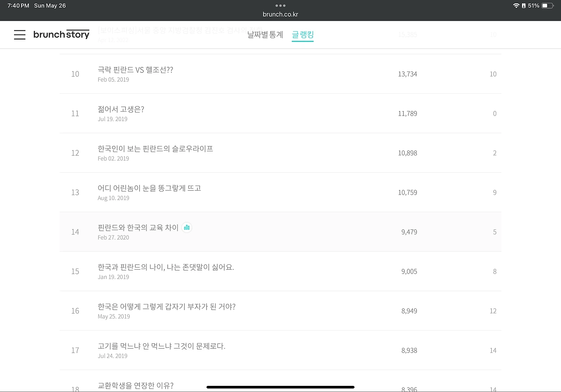The image size is (561, 392).
Task: Switch to the 날짜별 통계 tab
Action: [x=265, y=35]
